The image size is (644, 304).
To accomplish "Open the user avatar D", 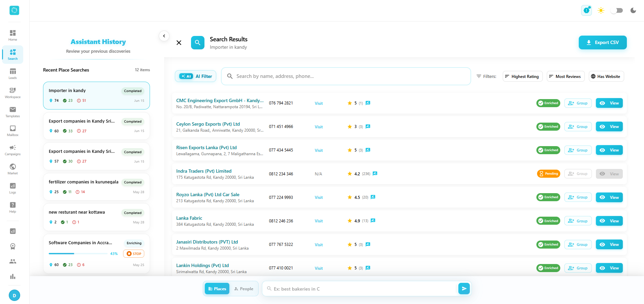I will click(x=14, y=296).
